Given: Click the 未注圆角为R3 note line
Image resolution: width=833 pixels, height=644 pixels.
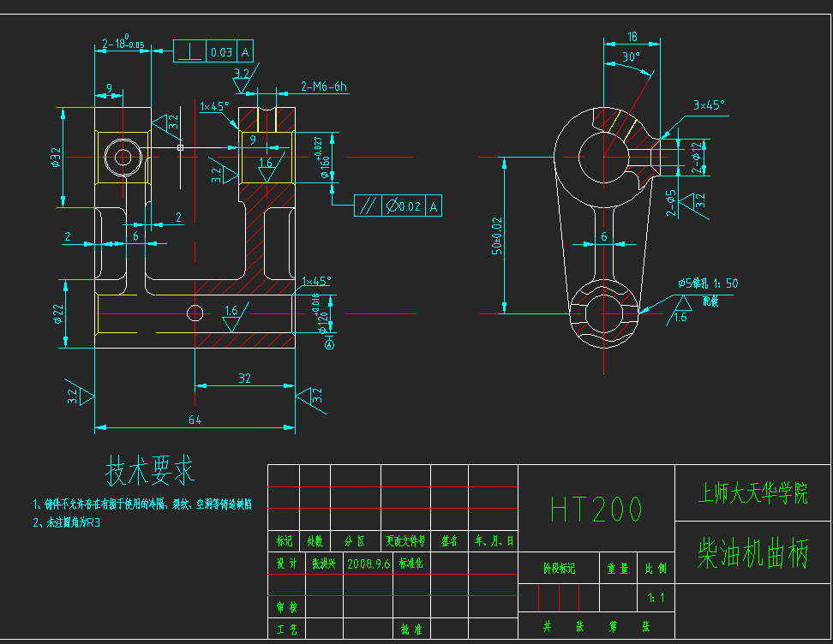Looking at the screenshot, I should pos(66,522).
